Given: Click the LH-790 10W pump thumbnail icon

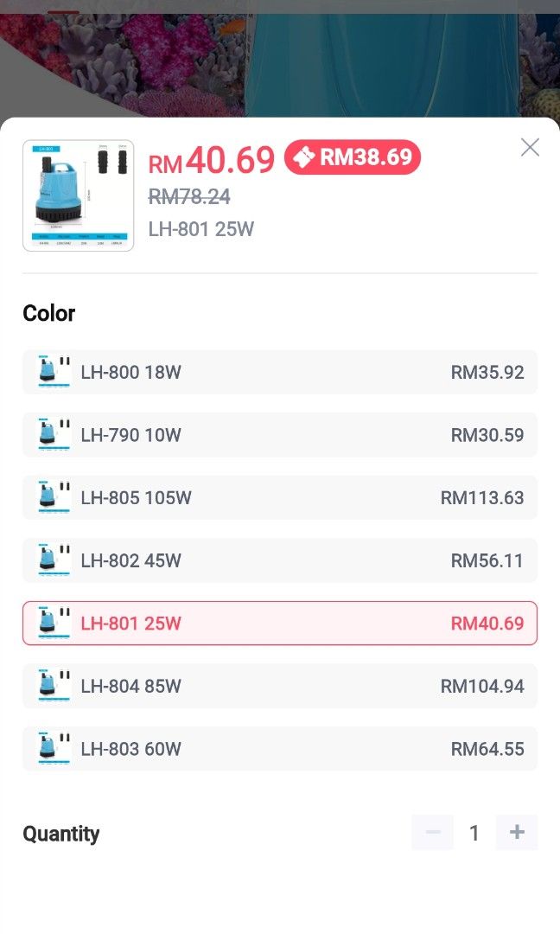Looking at the screenshot, I should pyautogui.click(x=51, y=434).
